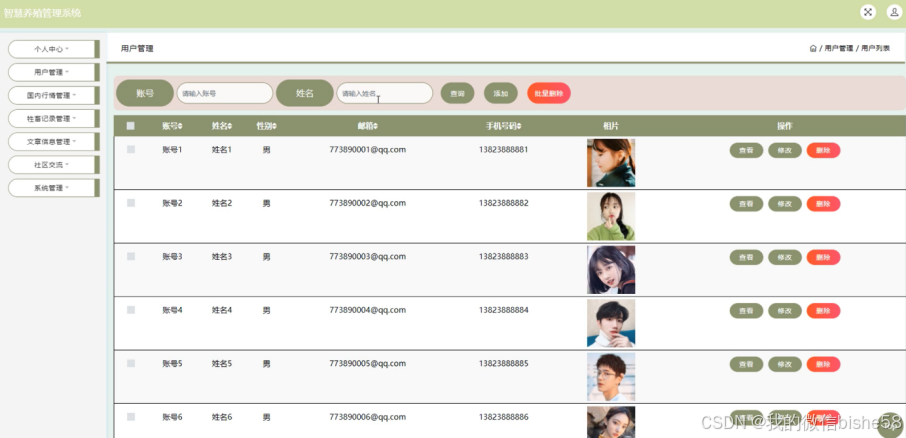Check the row checkbox for 账号2
Screen dimensions: 906x438
click(x=131, y=203)
